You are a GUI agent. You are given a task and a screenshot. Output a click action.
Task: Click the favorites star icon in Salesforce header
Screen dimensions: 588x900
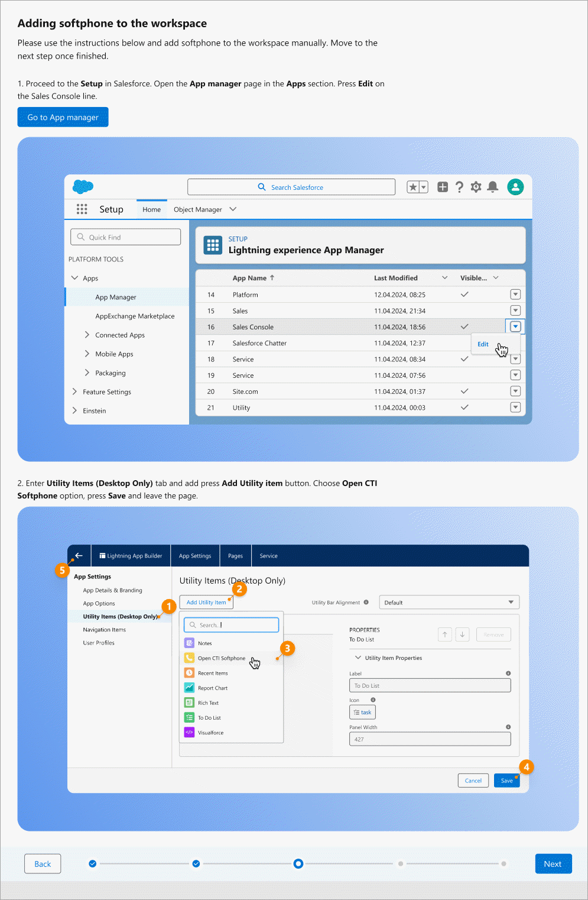coord(413,187)
